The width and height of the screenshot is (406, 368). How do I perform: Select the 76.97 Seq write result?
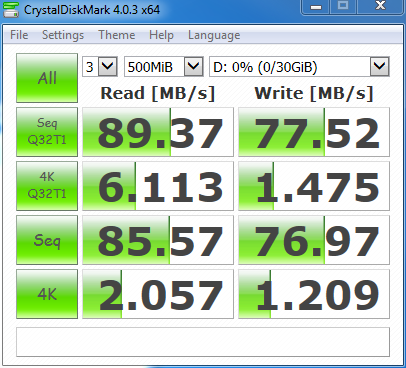tap(314, 240)
